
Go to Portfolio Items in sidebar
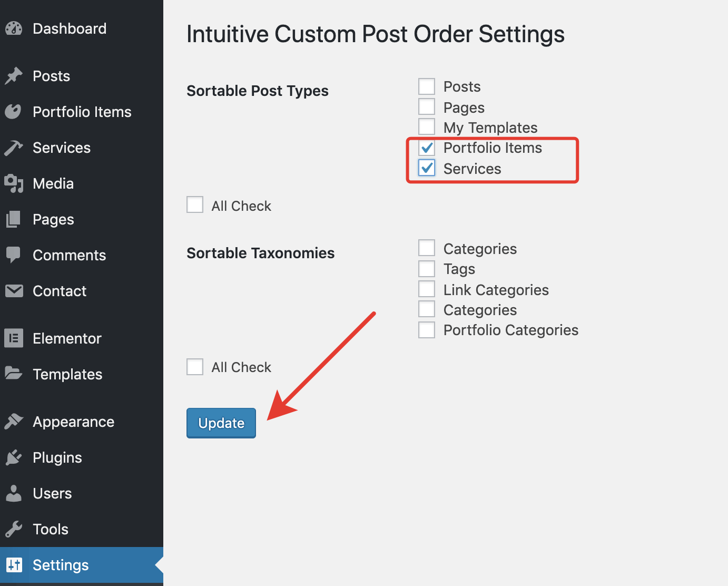click(x=82, y=112)
